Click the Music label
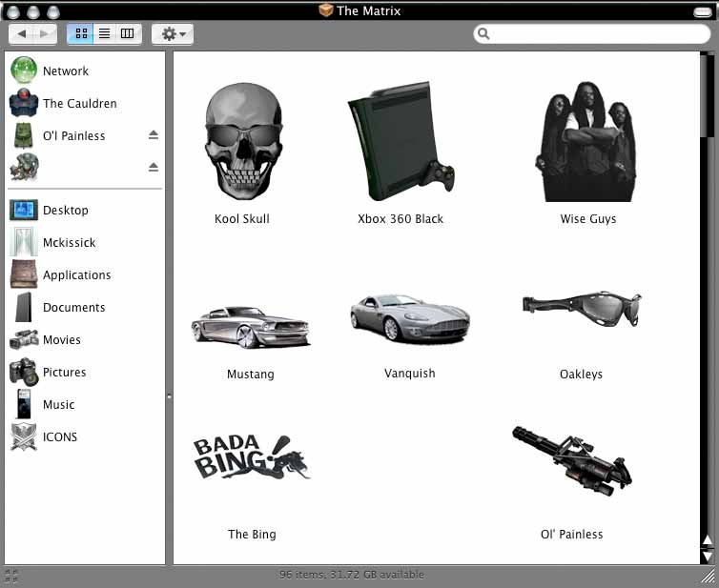This screenshot has height=588, width=719. (59, 405)
